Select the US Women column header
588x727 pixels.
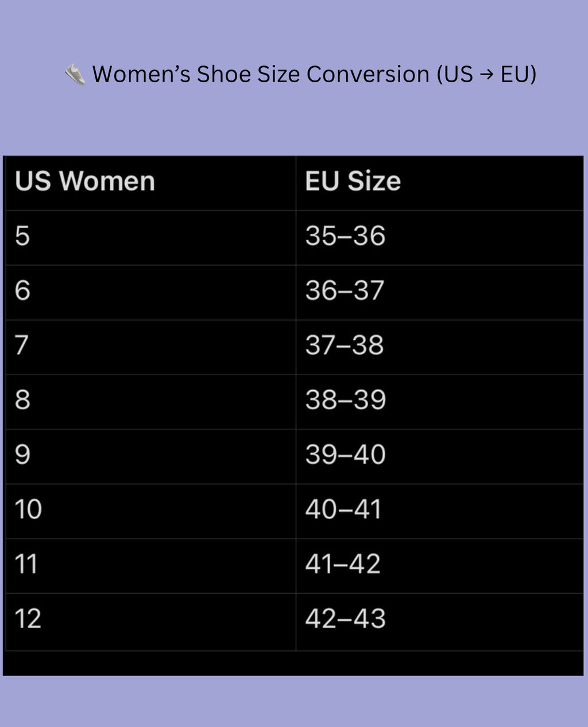point(85,182)
